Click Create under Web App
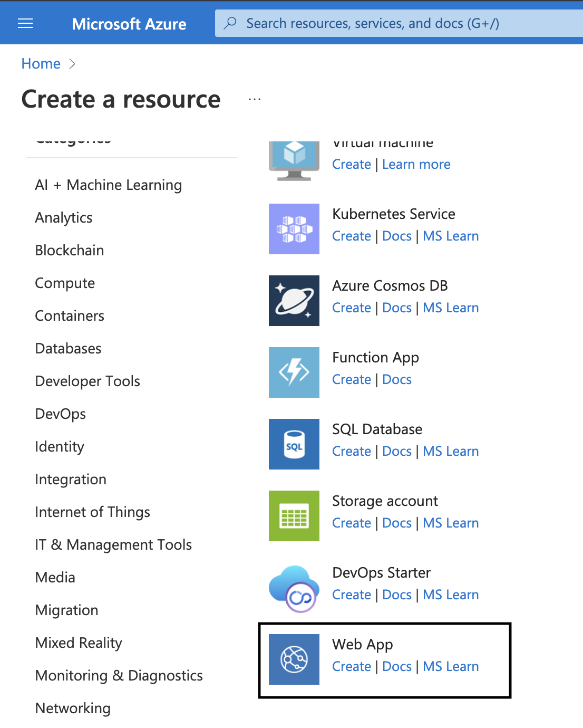Screen dimensions: 583x728 tap(352, 667)
